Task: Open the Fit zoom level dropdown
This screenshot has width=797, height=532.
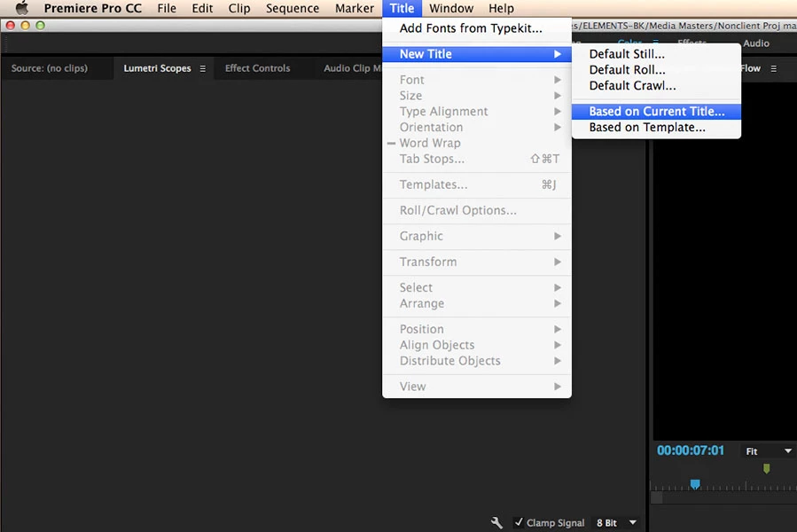Action: coord(768,451)
